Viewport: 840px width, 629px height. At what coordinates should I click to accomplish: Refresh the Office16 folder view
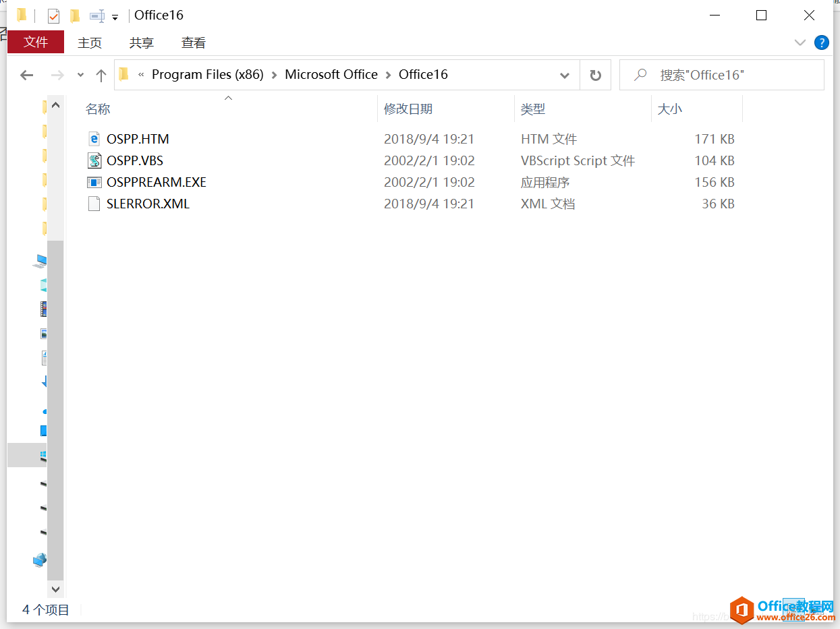(x=595, y=75)
